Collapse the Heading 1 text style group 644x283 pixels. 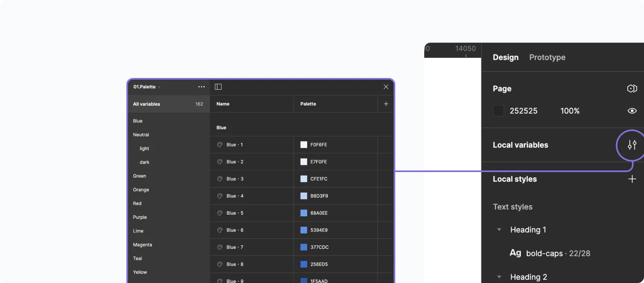(499, 230)
